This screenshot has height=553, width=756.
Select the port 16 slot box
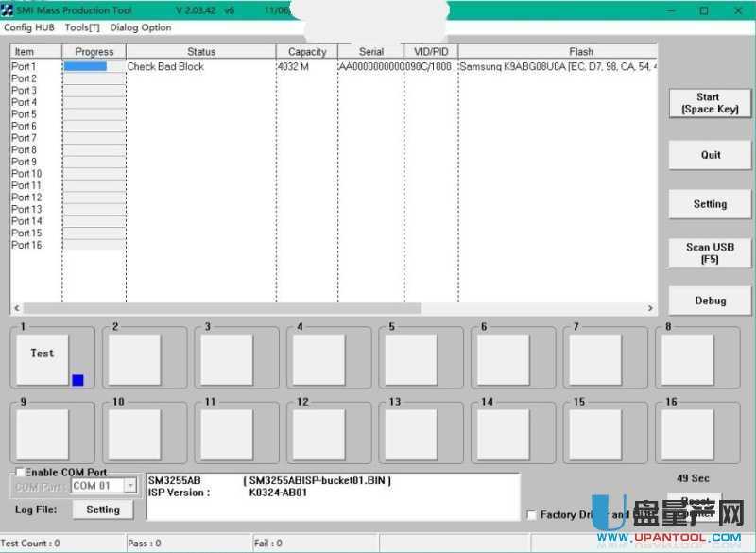click(x=687, y=434)
